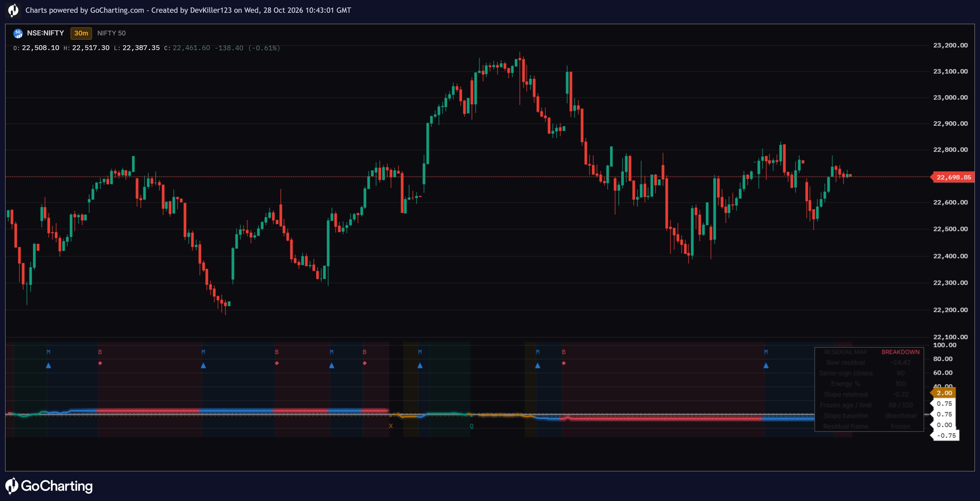This screenshot has height=501, width=980.
Task: Click the 89 / 120 value
Action: click(x=900, y=405)
